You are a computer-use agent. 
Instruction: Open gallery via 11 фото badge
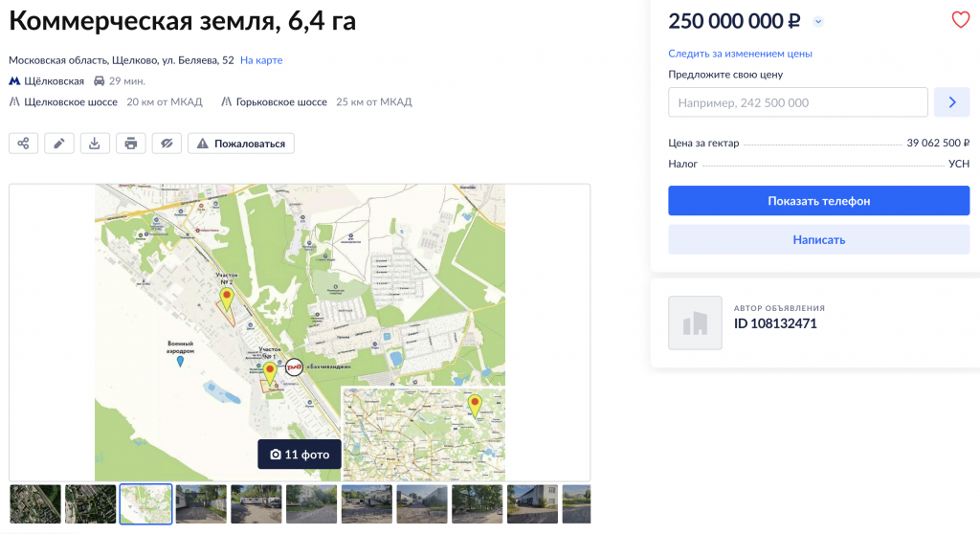(300, 455)
